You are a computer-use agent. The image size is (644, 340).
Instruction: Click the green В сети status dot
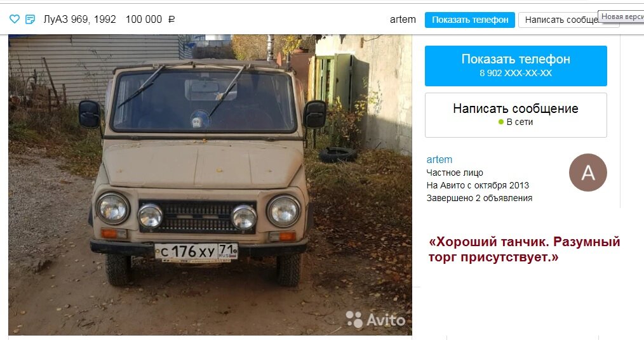(x=501, y=122)
